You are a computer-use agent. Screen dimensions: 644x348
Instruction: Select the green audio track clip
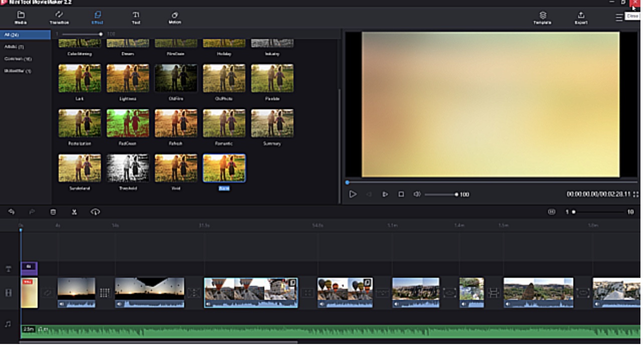tap(331, 332)
